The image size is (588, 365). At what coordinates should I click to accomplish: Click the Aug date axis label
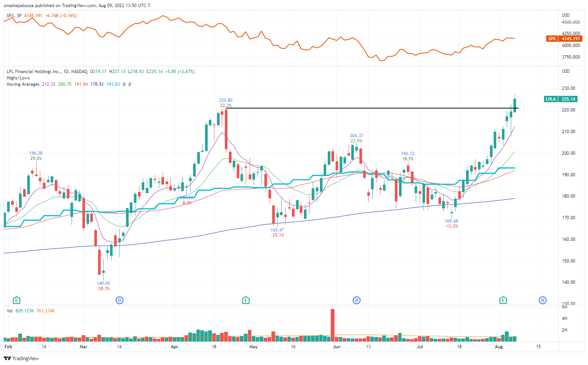[x=499, y=347]
